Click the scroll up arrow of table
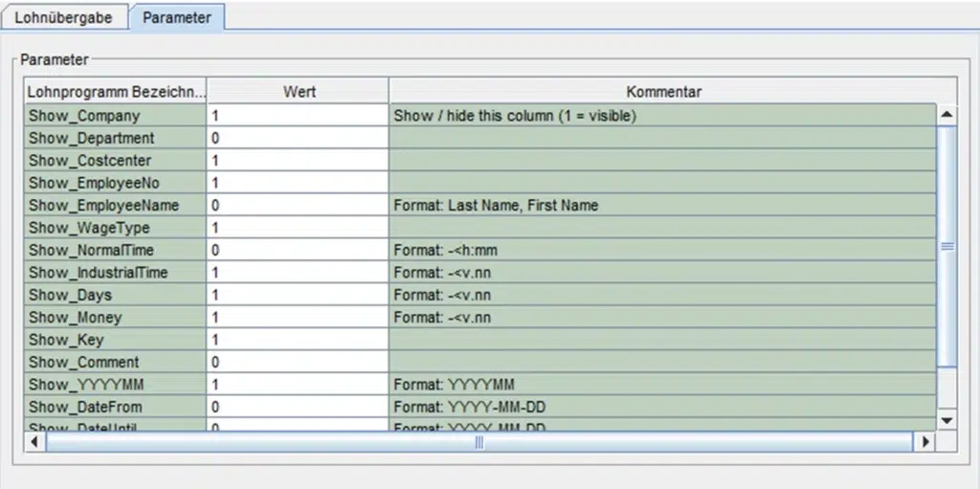Viewport: 980px width, 489px height. tap(947, 115)
